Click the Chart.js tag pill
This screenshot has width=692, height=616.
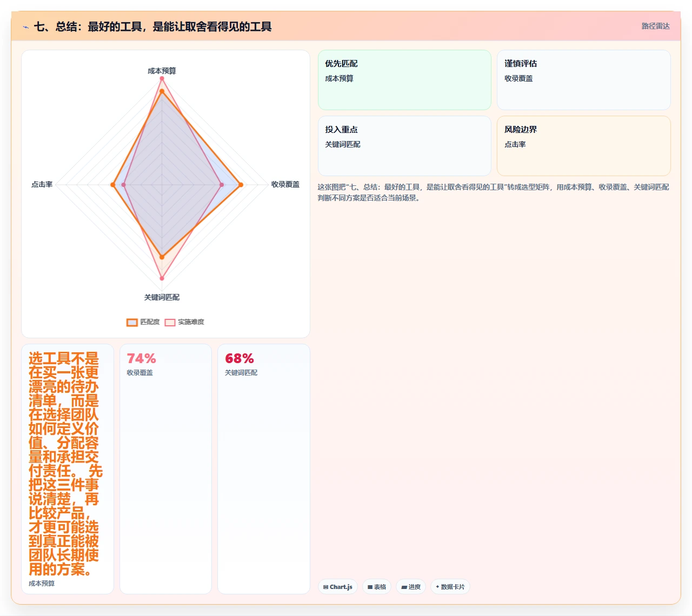coord(338,587)
